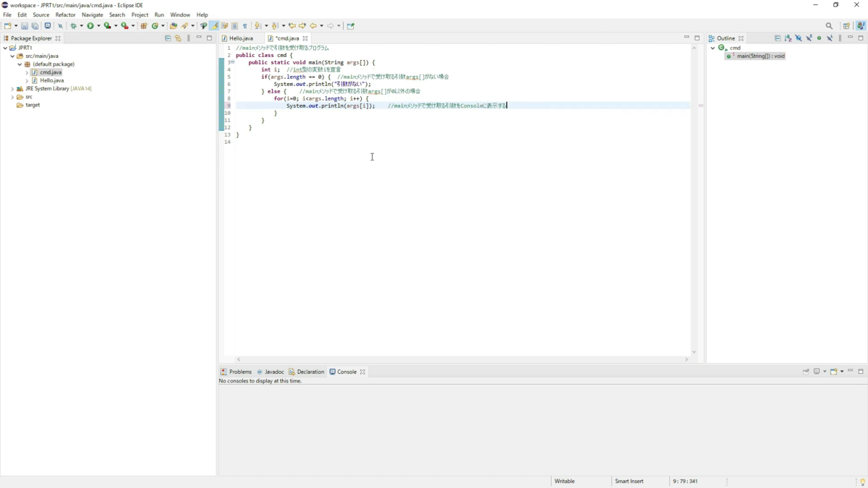
Task: Open the File menu
Action: click(7, 14)
